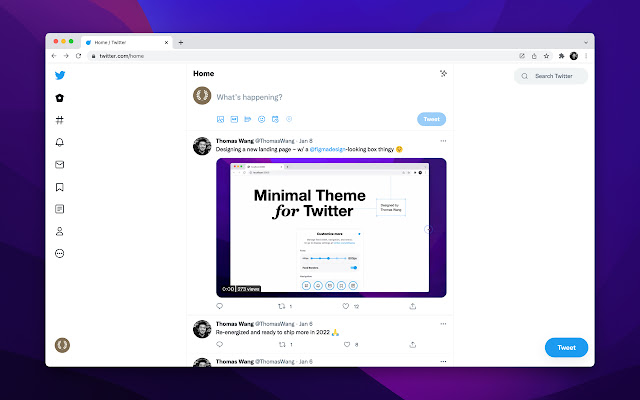Open Home from the sidebar icon

click(60, 98)
